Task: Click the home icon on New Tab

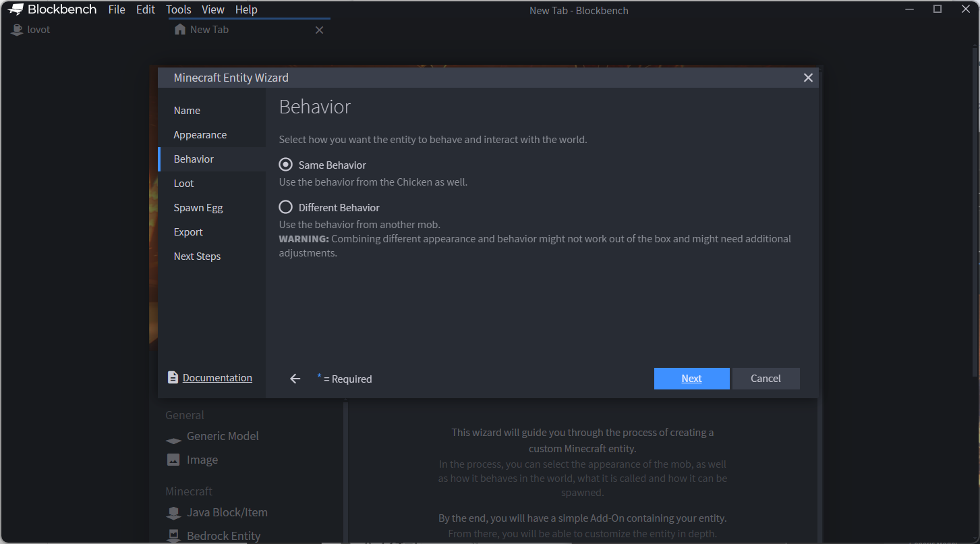Action: [179, 30]
